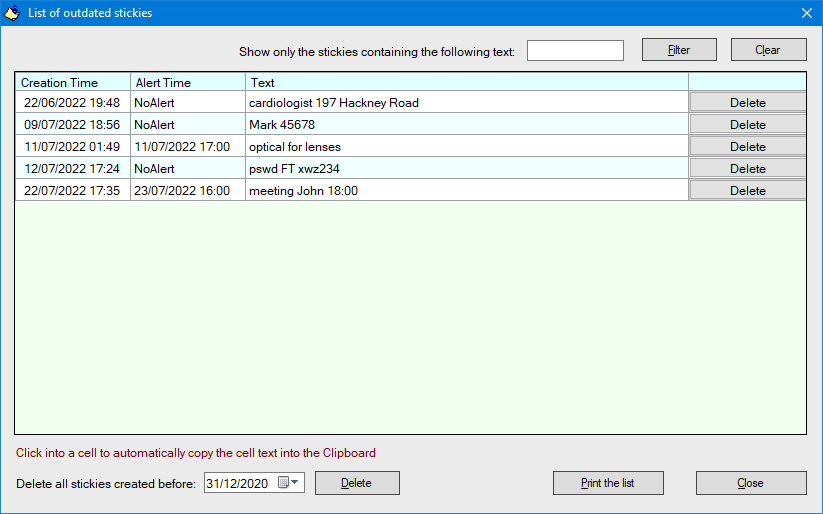Delete the pswd FT xwz234 sticky

747,169
